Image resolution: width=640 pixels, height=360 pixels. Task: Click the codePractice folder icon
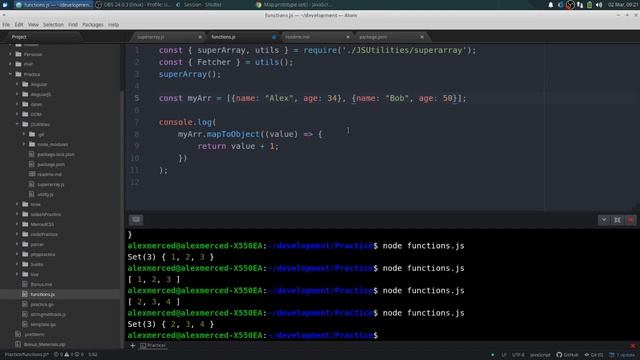(x=25, y=234)
